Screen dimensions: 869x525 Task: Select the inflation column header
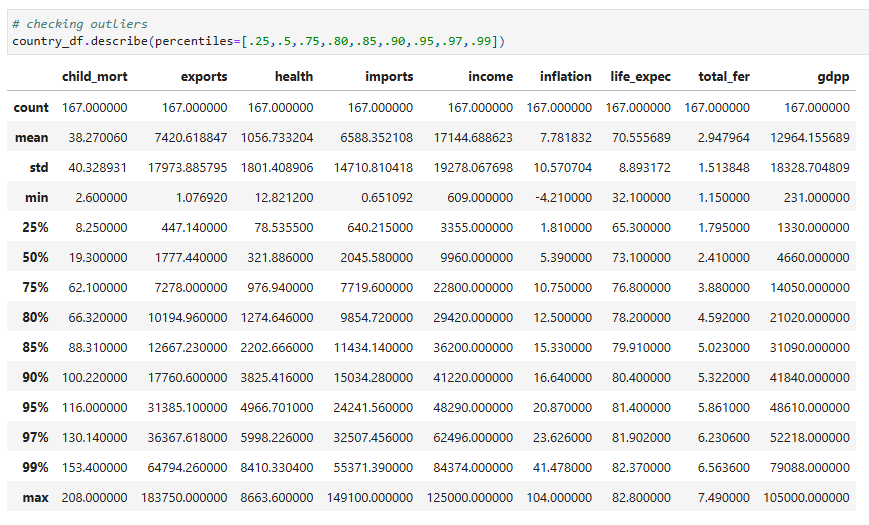tap(566, 77)
